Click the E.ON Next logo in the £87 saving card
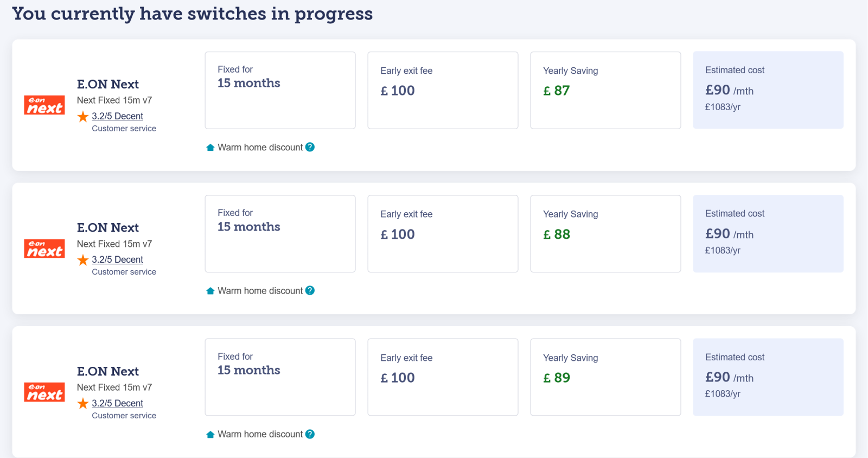Image resolution: width=868 pixels, height=458 pixels. point(44,105)
